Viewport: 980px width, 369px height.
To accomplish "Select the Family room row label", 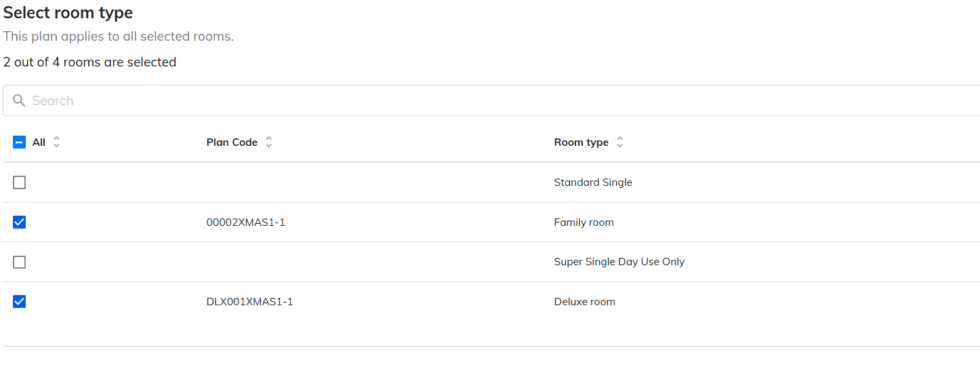I will pos(584,222).
